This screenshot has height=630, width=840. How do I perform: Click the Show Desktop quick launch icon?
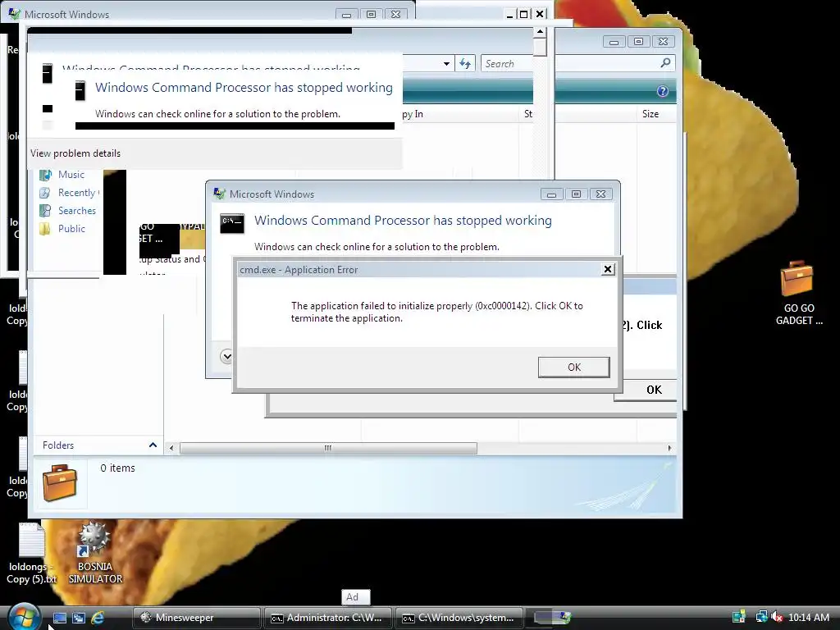click(60, 618)
